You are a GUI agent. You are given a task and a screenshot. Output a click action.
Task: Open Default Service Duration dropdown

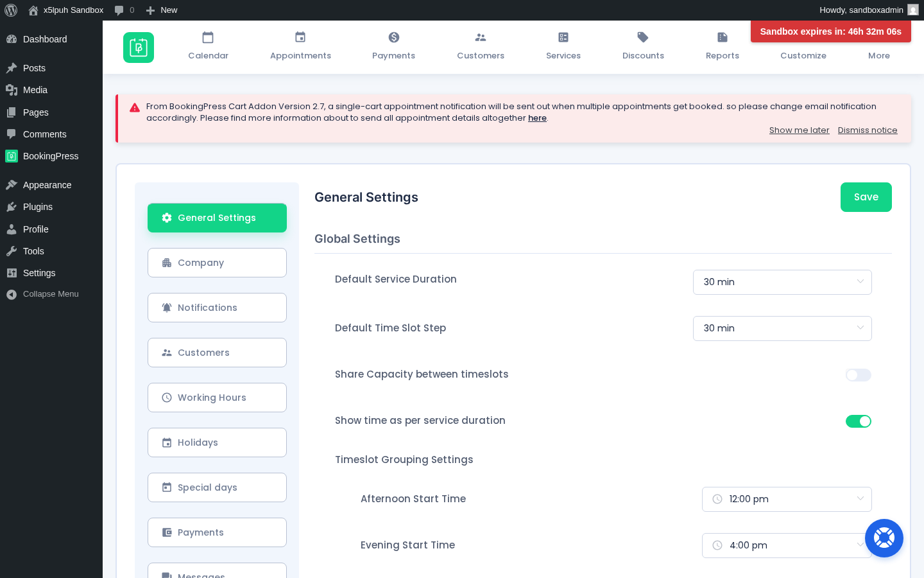tap(782, 282)
